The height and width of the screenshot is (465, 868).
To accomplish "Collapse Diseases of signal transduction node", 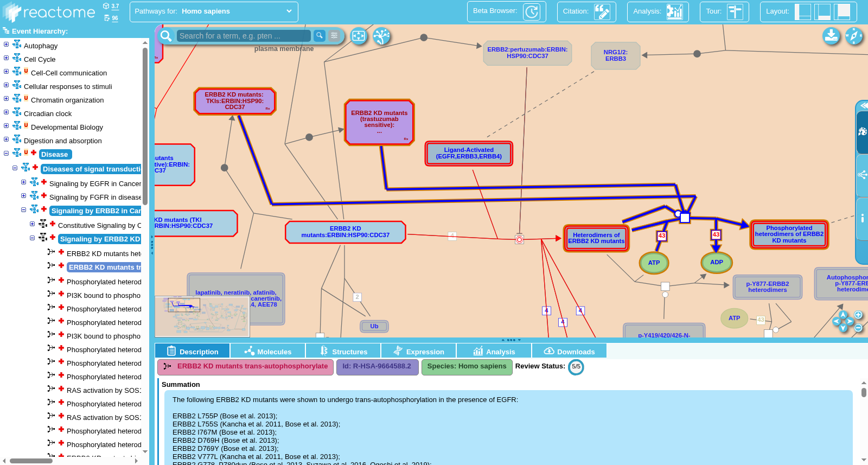I will (15, 168).
